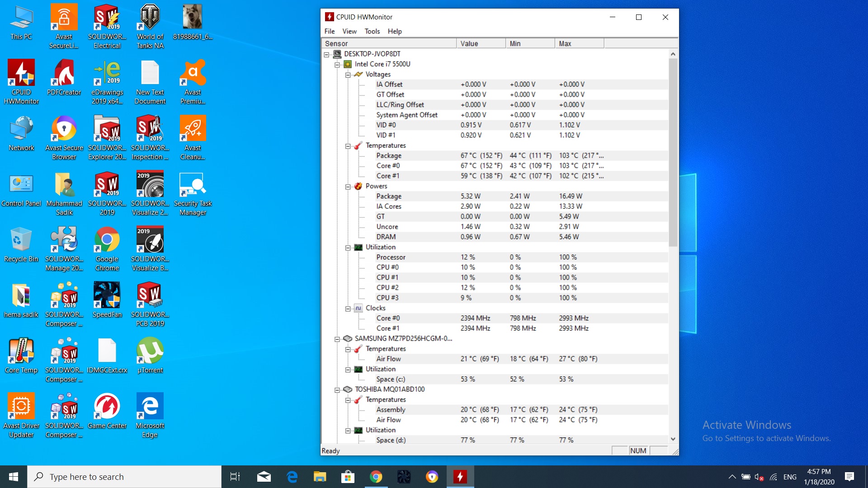Open the View menu

pyautogui.click(x=349, y=31)
